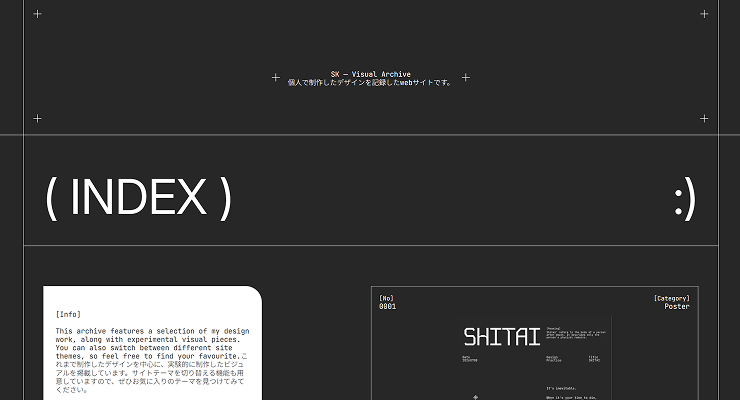Click work number 0801
This screenshot has height=400, width=740.
(x=387, y=307)
